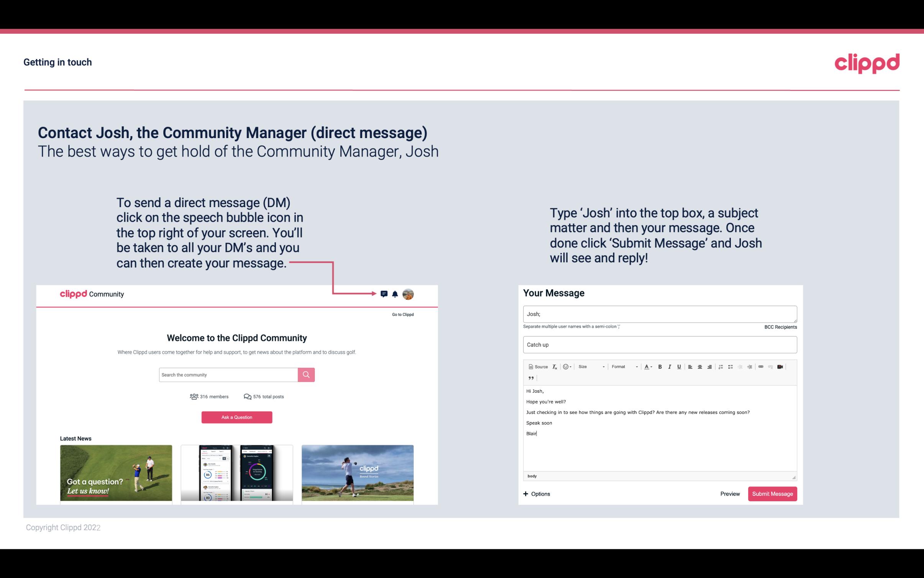Click the Search community input field
The width and height of the screenshot is (924, 578).
tap(228, 374)
